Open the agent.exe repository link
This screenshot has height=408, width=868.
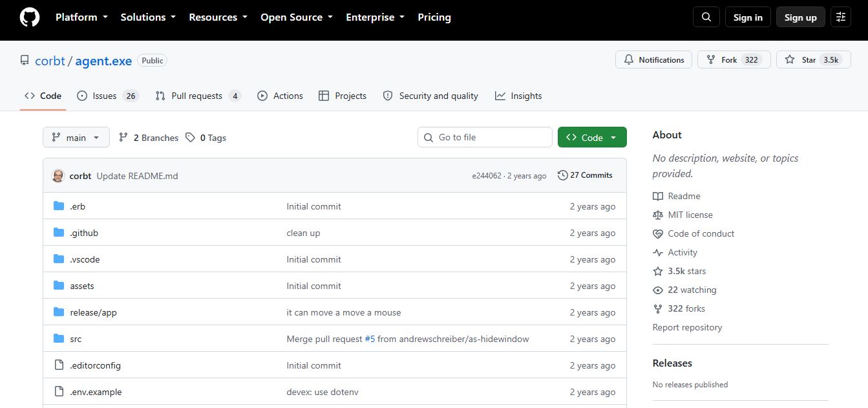(x=103, y=61)
